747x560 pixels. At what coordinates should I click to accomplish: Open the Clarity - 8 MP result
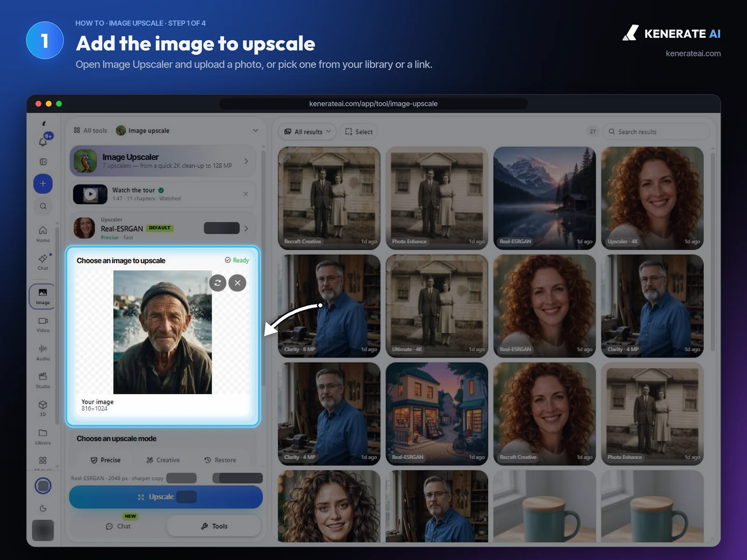pos(329,306)
